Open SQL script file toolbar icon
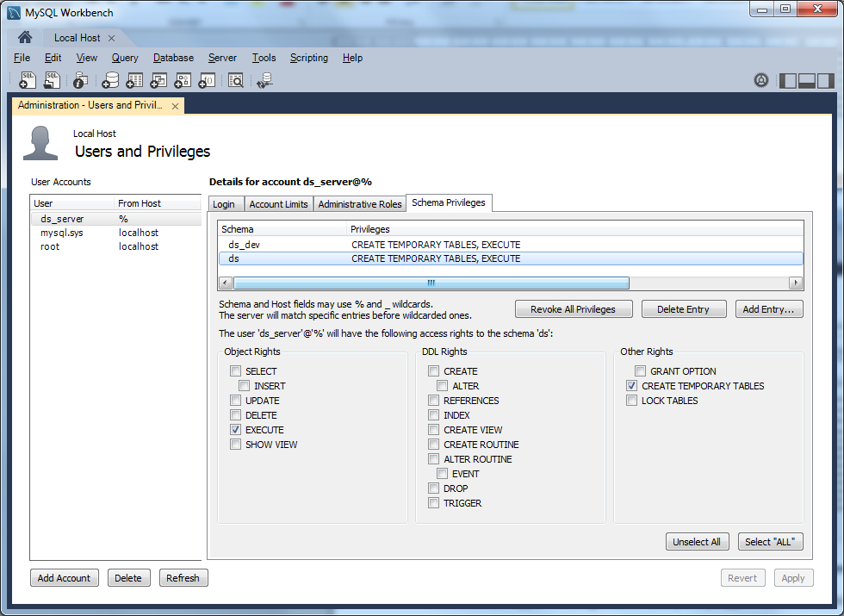 coord(52,80)
